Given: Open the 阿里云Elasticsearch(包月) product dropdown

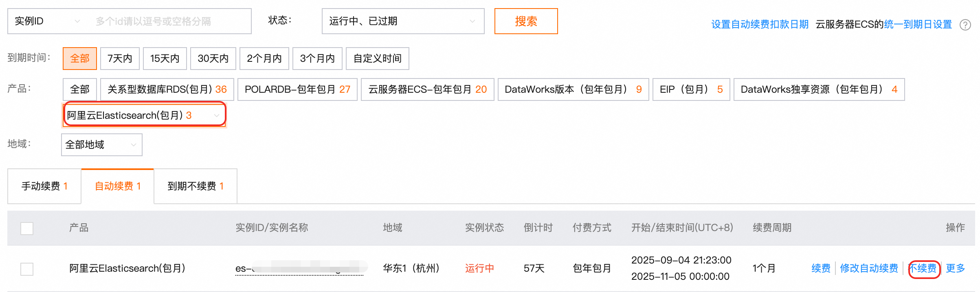Looking at the screenshot, I should pos(144,115).
